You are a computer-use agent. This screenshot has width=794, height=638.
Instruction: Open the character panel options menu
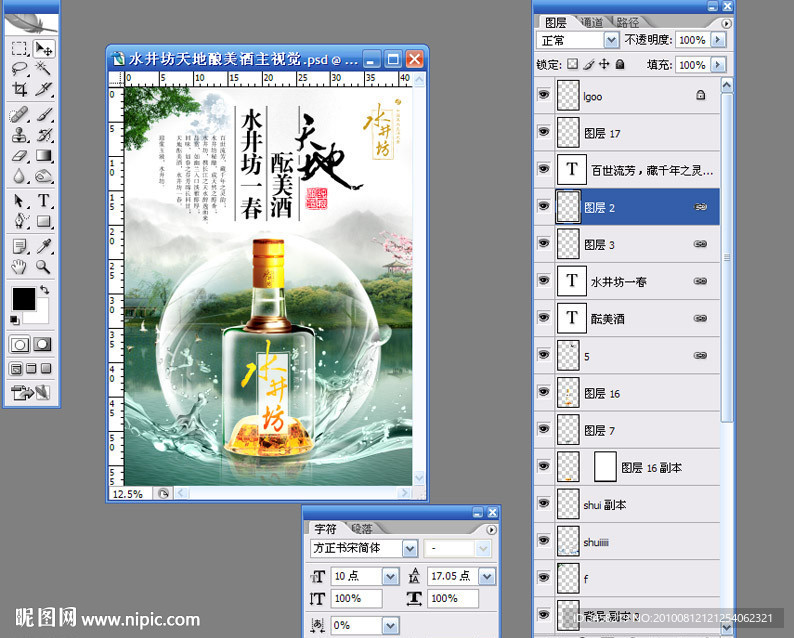(491, 530)
